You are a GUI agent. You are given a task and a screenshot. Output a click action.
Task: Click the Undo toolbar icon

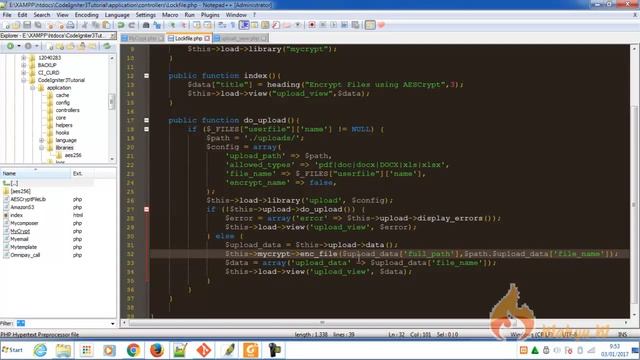coord(121,25)
